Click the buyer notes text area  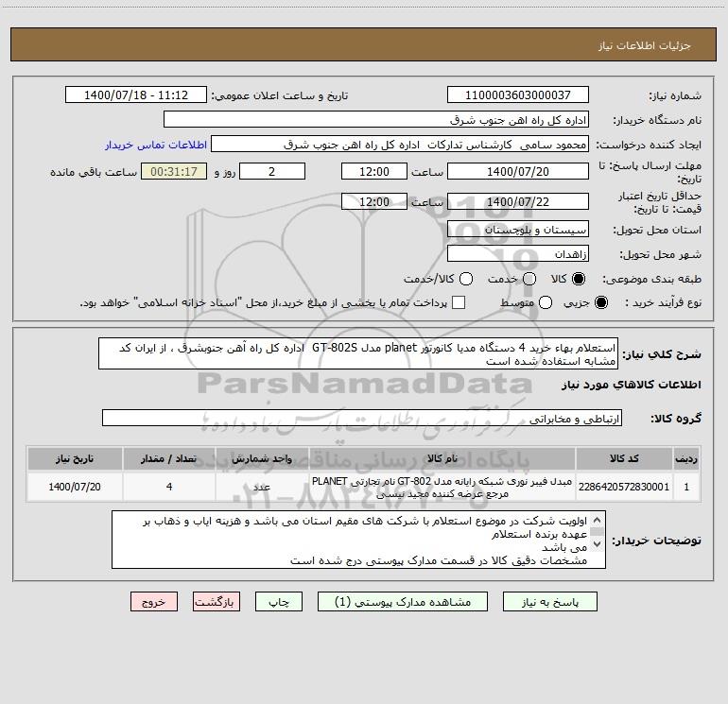tap(358, 540)
